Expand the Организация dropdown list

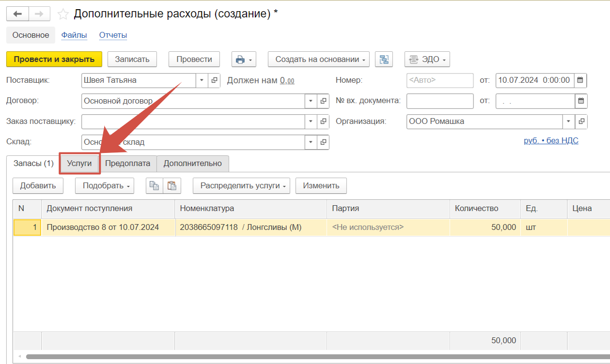569,121
